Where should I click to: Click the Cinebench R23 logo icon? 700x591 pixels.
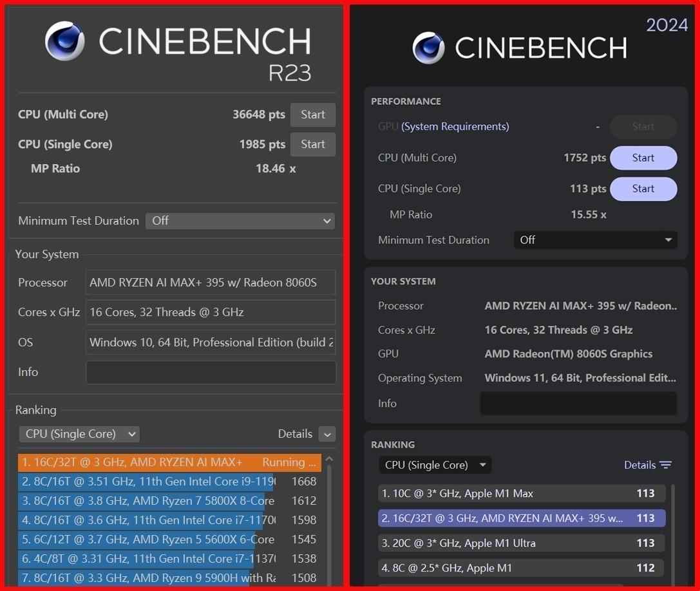[x=65, y=41]
